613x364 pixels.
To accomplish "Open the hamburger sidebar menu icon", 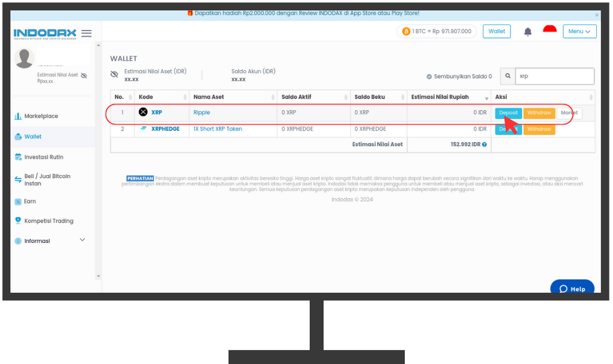I will click(86, 34).
